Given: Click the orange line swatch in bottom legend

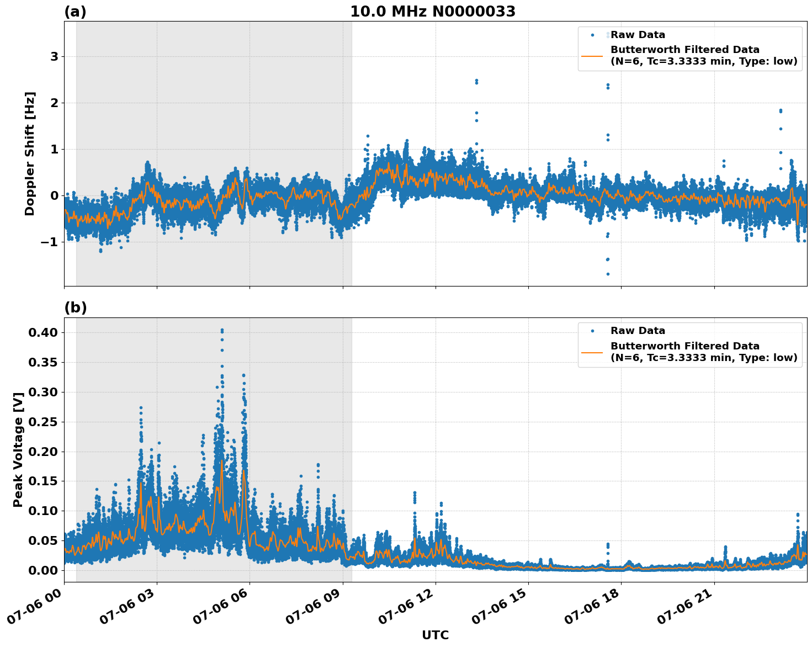Looking at the screenshot, I should (x=593, y=352).
